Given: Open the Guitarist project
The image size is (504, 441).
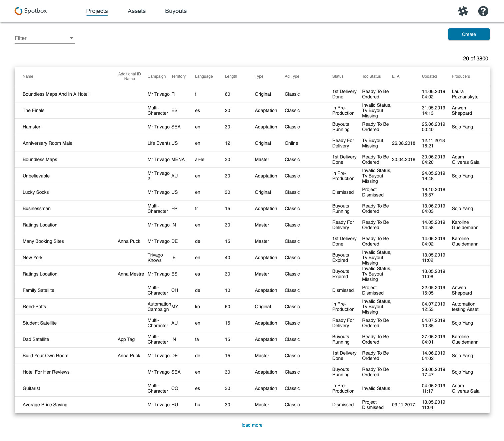Looking at the screenshot, I should click(31, 388).
